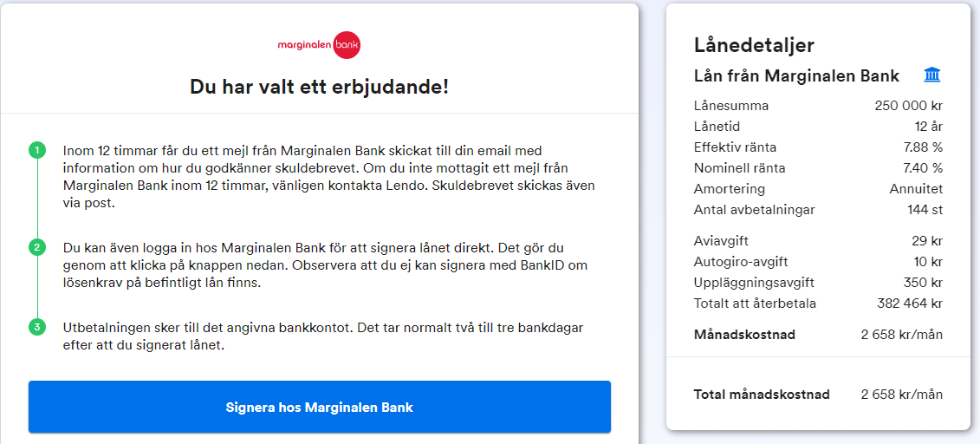Click the green step 3 circle
This screenshot has width=980, height=444.
[x=36, y=327]
